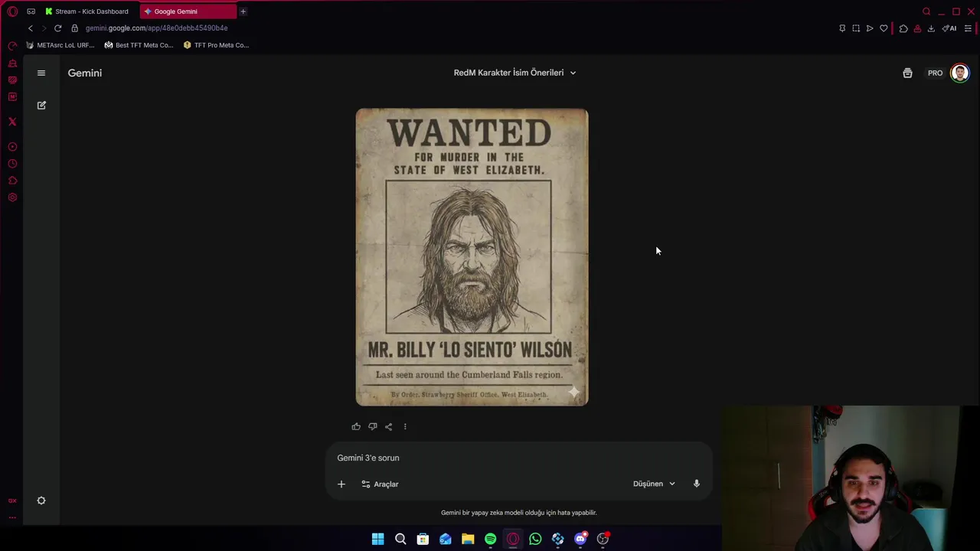This screenshot has width=980, height=551.
Task: Open the settings gear in the Opera sidebar
Action: [x=12, y=197]
